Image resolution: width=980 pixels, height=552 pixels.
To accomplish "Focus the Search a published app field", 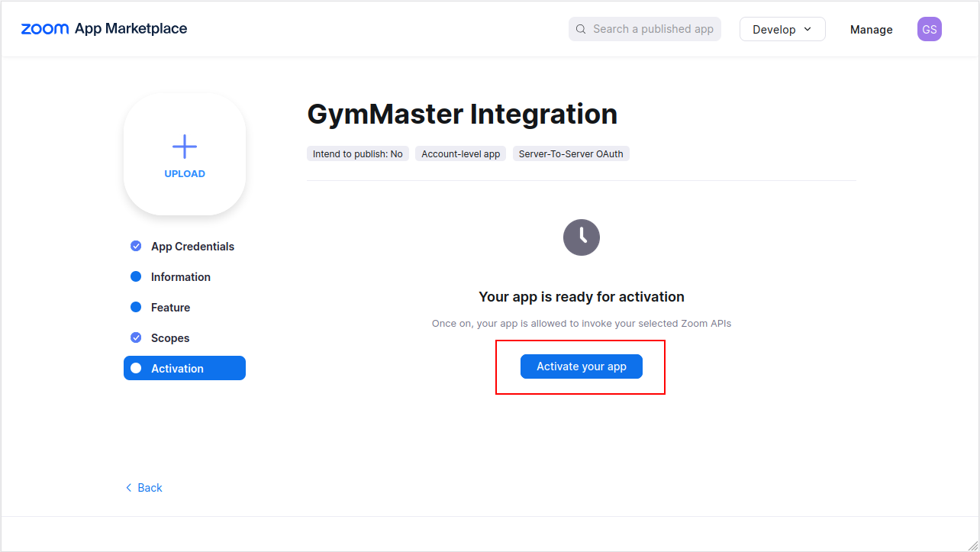I will (653, 29).
